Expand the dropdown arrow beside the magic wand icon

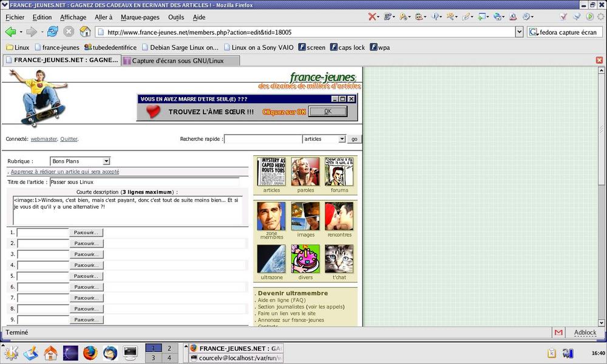(x=456, y=16)
